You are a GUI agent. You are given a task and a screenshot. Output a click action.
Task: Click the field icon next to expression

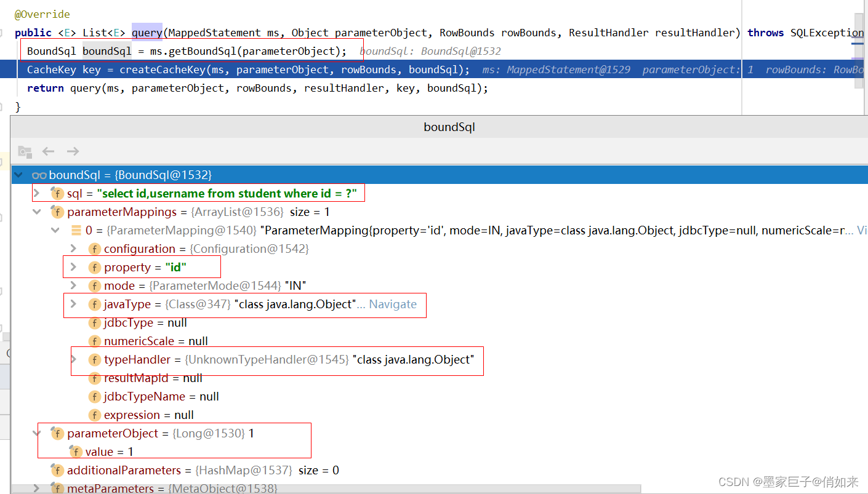(94, 415)
